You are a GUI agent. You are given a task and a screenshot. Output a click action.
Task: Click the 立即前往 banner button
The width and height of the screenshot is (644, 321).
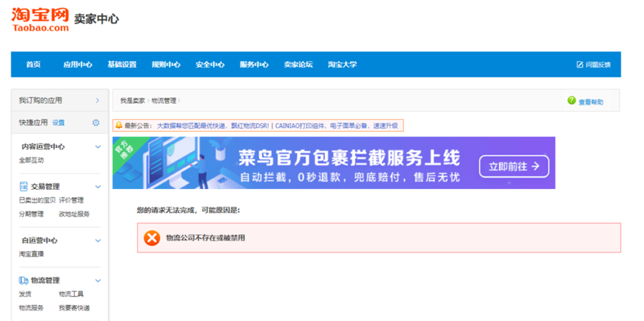[514, 167]
